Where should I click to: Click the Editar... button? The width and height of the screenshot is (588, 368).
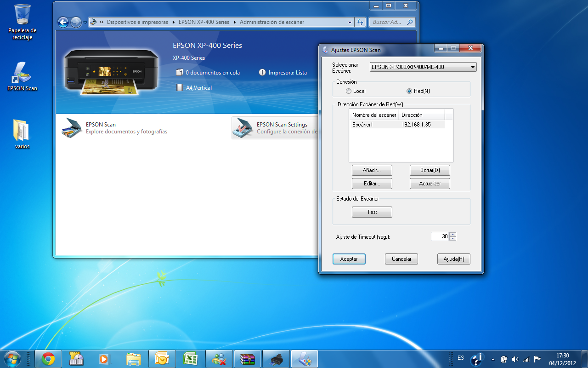tap(372, 184)
